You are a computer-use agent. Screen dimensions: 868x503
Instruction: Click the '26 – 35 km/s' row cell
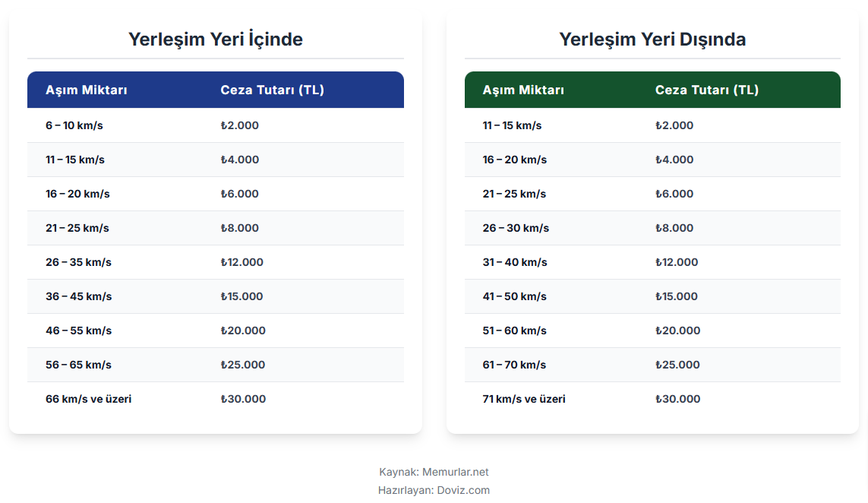click(x=78, y=262)
